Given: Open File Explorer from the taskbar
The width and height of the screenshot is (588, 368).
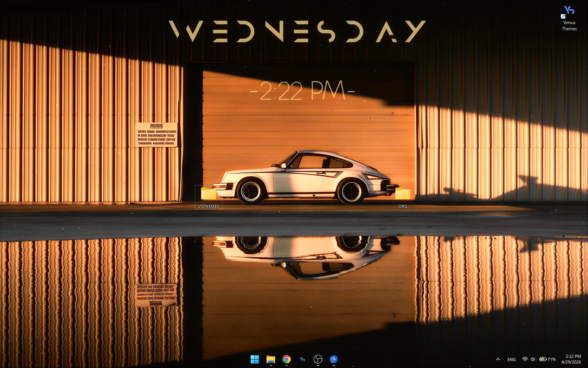Looking at the screenshot, I should pyautogui.click(x=271, y=359).
